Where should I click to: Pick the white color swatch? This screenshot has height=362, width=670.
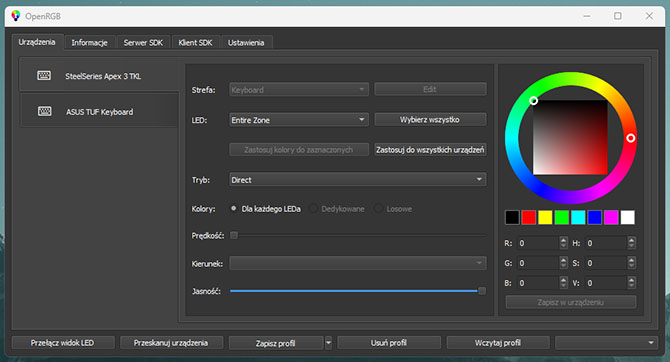[x=627, y=217]
